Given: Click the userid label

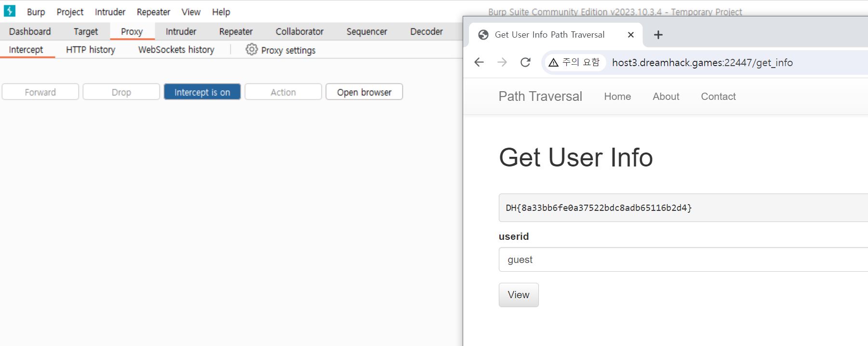Looking at the screenshot, I should (x=514, y=236).
